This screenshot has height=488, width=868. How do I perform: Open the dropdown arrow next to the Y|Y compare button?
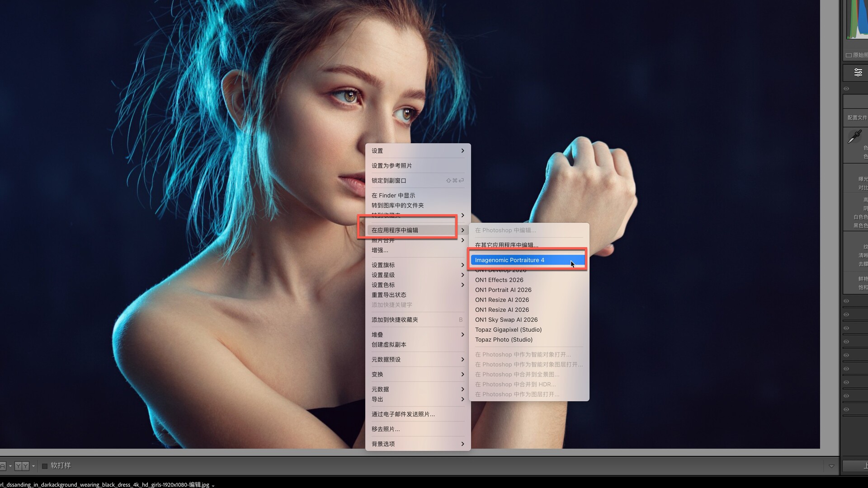tap(33, 466)
